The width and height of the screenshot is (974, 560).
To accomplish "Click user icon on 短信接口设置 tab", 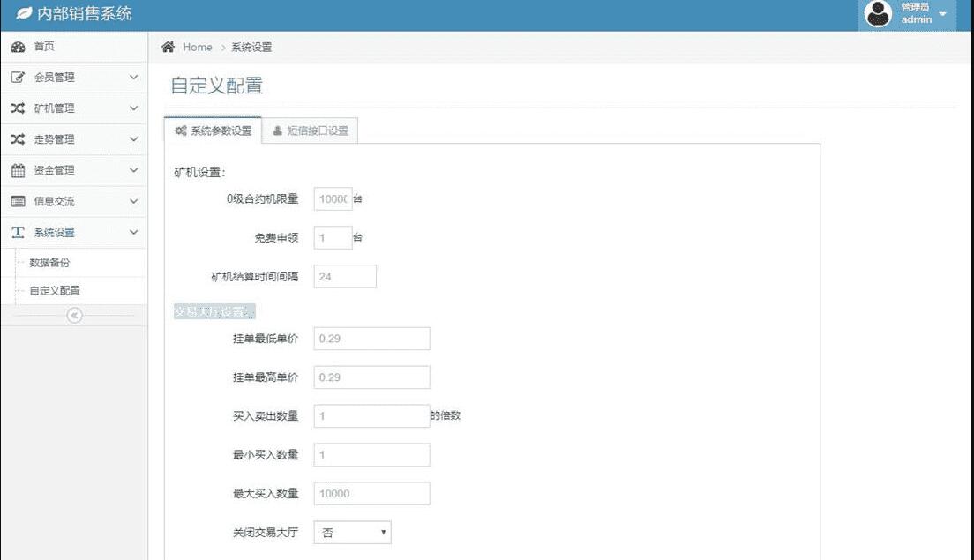I will click(278, 131).
